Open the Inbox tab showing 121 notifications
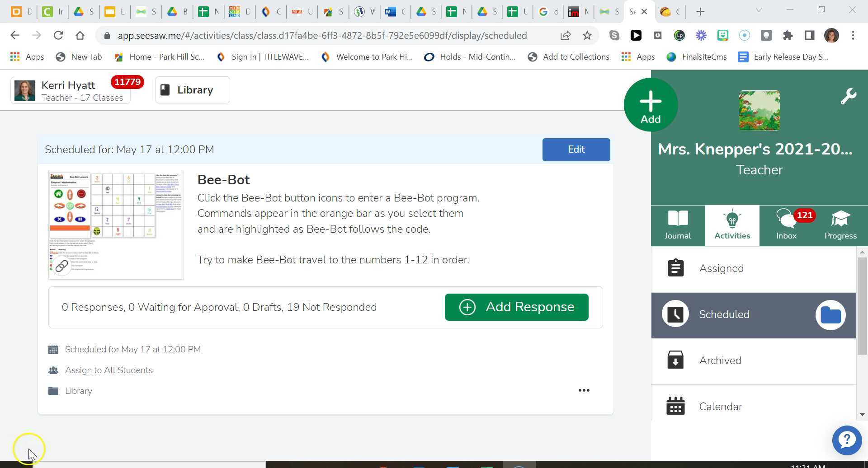This screenshot has height=468, width=868. (x=786, y=225)
